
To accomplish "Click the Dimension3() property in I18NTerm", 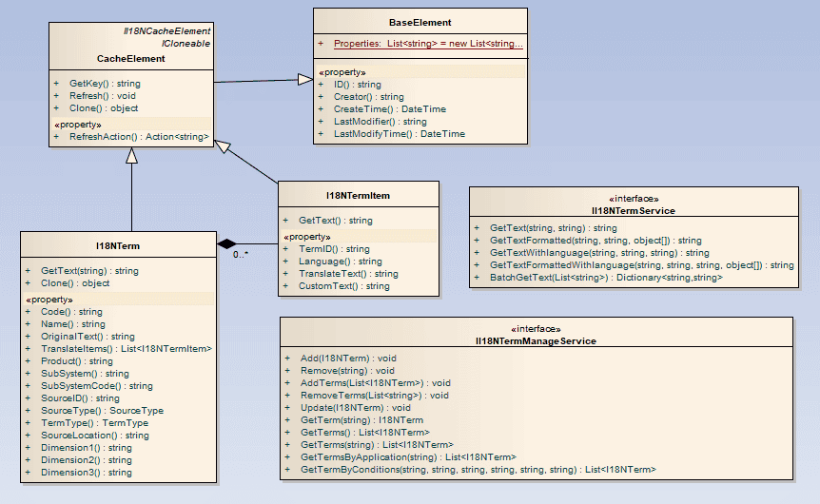I will (86, 473).
